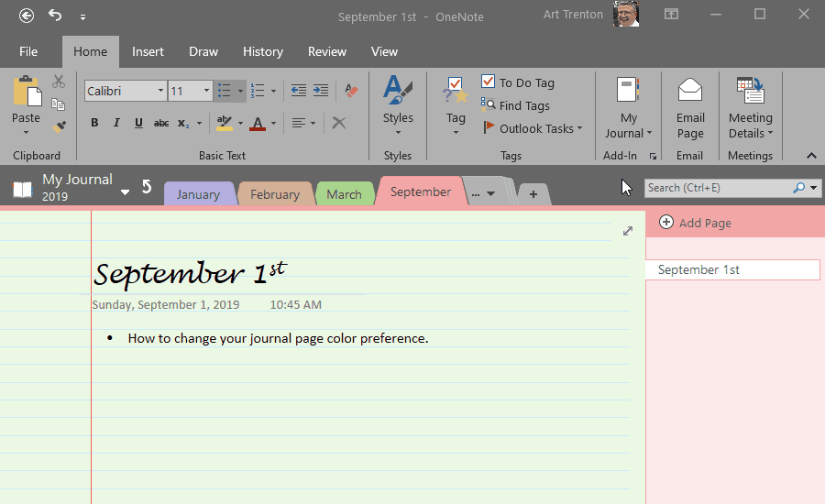
Task: Switch to the Insert tab
Action: (148, 51)
